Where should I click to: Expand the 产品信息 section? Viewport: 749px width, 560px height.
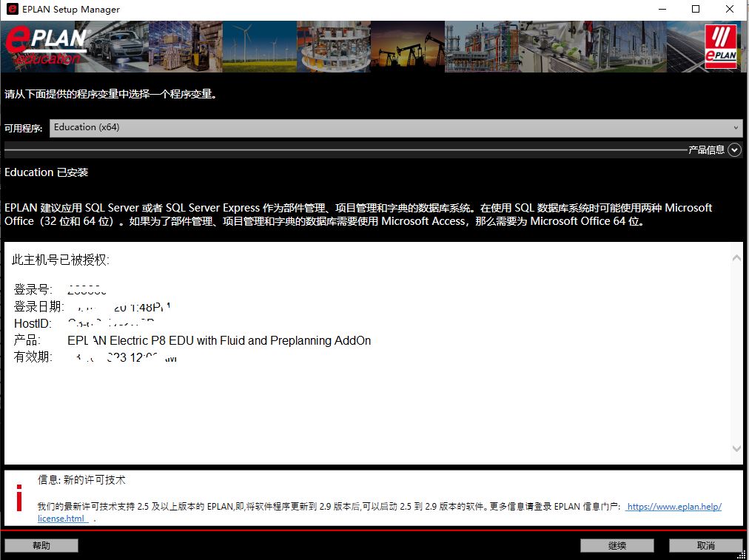734,150
